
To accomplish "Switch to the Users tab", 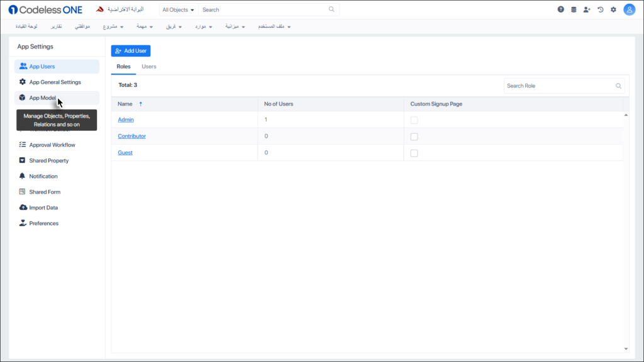I will 149,67.
